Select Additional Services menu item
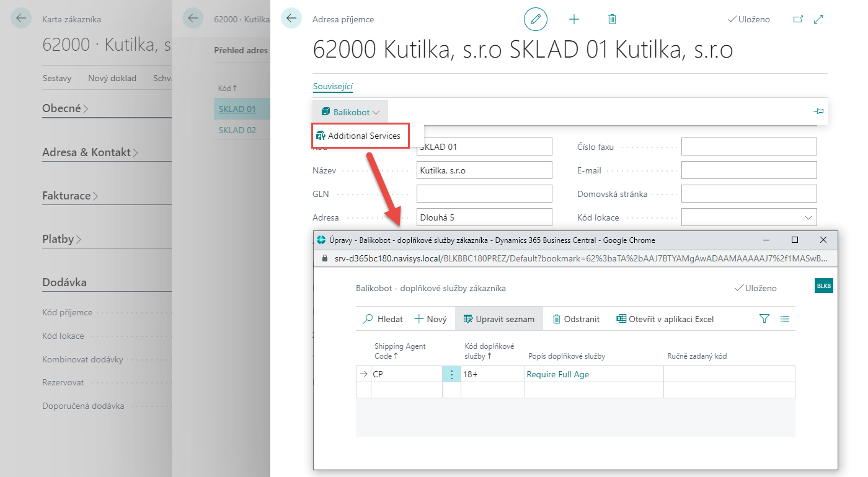868x477 pixels. [364, 136]
